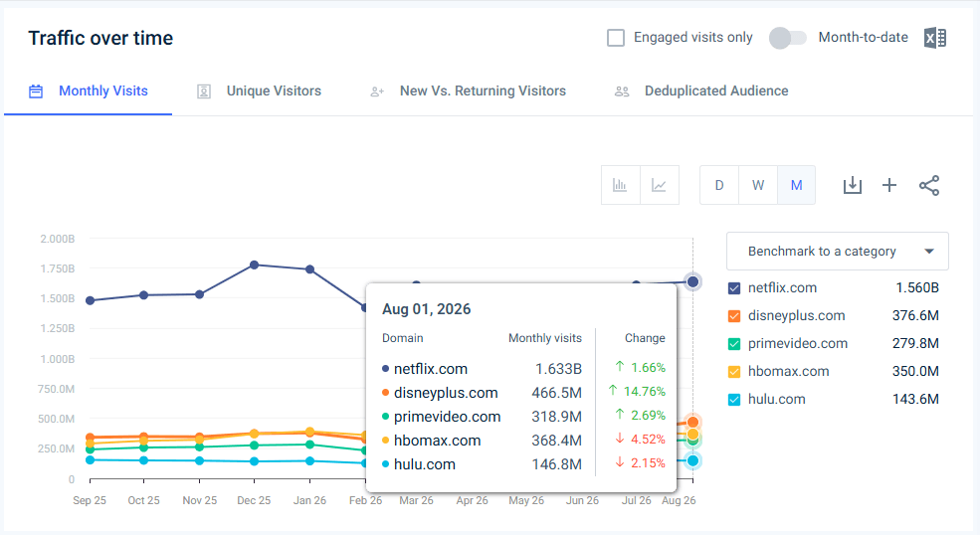This screenshot has height=535, width=980.
Task: Click 'Change' tooltip column header
Action: [x=645, y=338]
